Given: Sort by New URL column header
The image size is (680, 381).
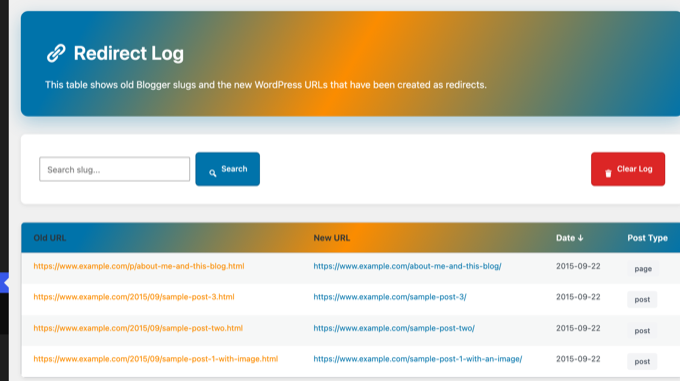Looking at the screenshot, I should 332,238.
